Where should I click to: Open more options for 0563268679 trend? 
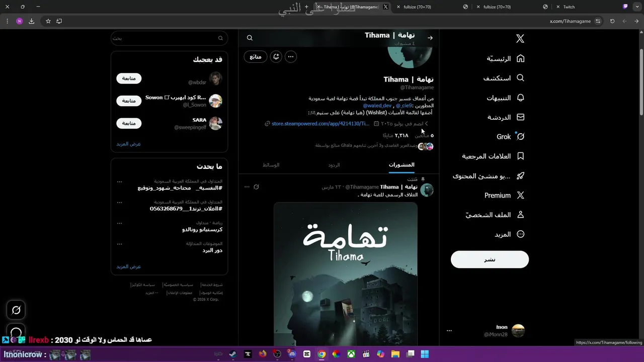click(x=119, y=202)
